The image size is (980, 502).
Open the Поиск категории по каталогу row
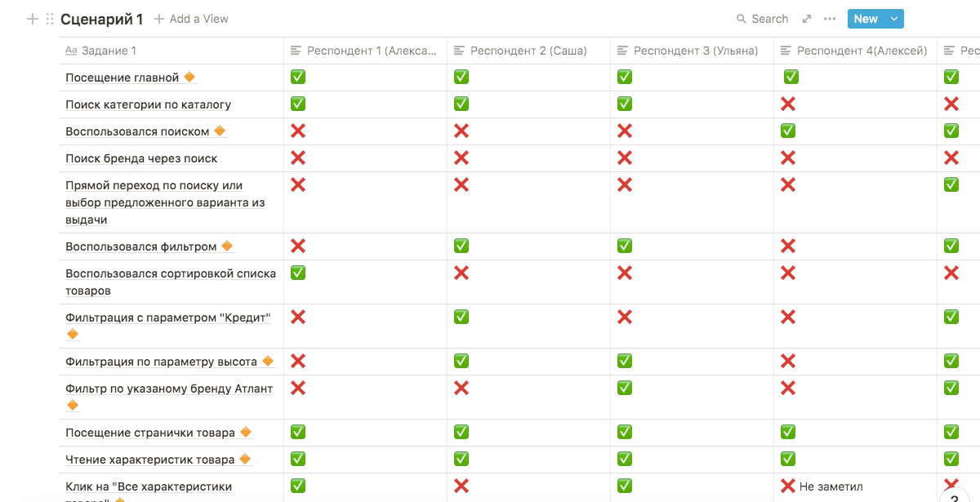pos(148,104)
